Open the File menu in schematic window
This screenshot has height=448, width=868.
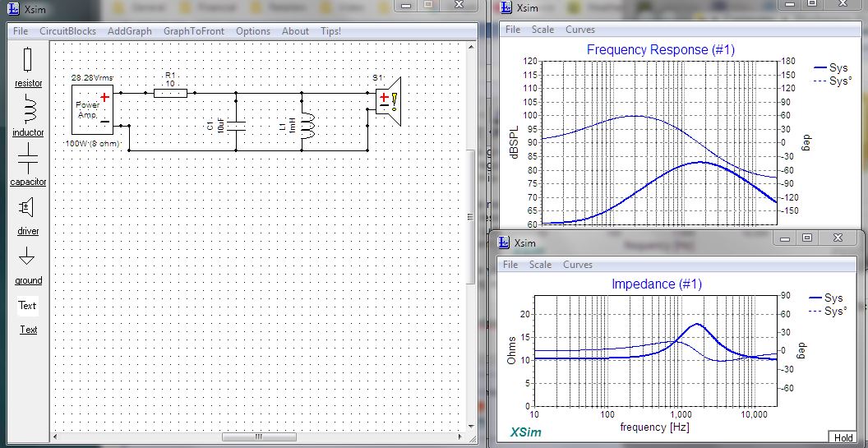[x=21, y=31]
